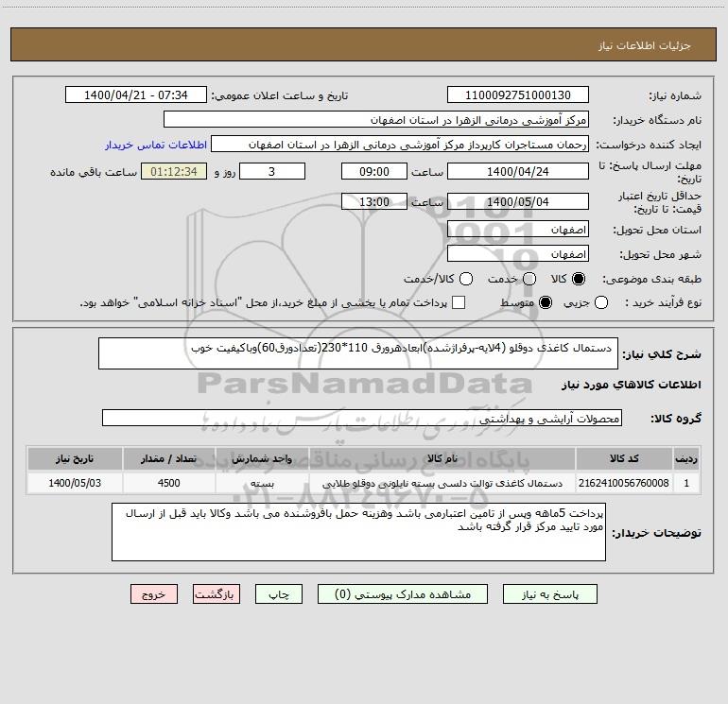
Task: Click the need date cell 1400/05/03
Action: tap(75, 483)
